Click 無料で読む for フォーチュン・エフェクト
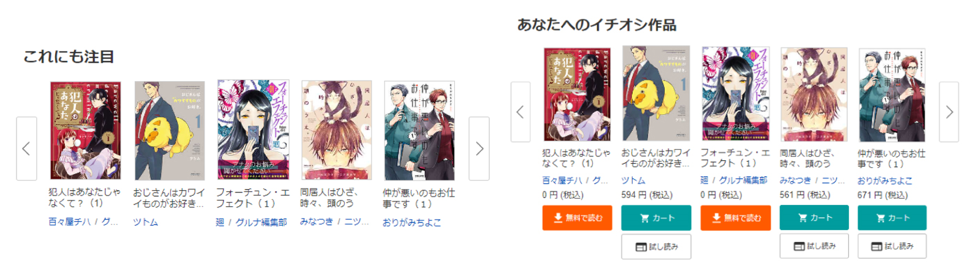Viewport: 980px width, 274px height. click(x=735, y=218)
